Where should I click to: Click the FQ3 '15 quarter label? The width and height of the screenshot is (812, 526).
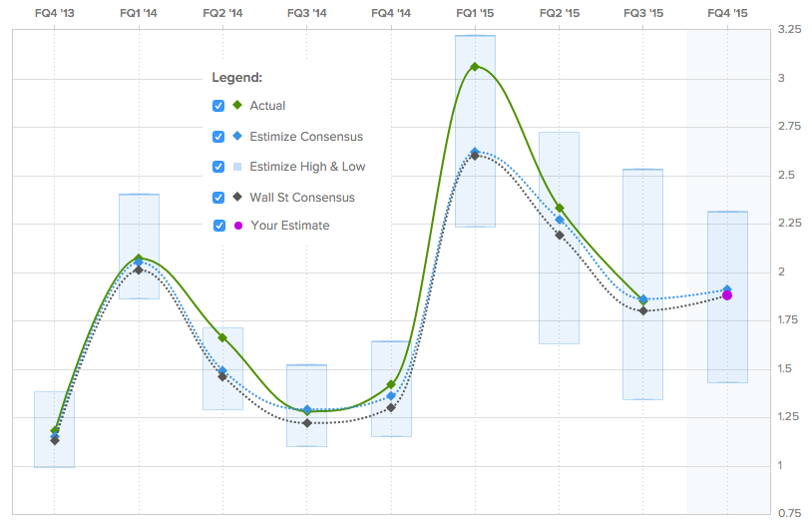coord(643,13)
